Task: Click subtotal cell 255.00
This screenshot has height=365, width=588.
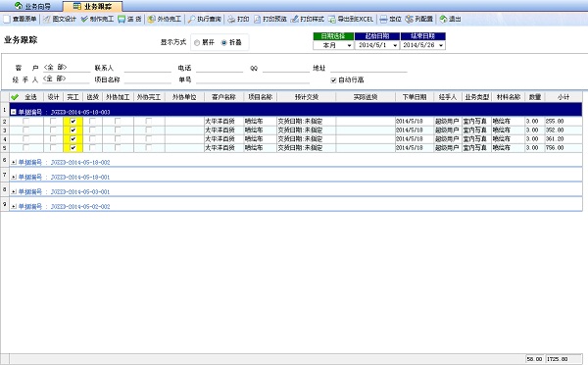Action: [x=563, y=121]
